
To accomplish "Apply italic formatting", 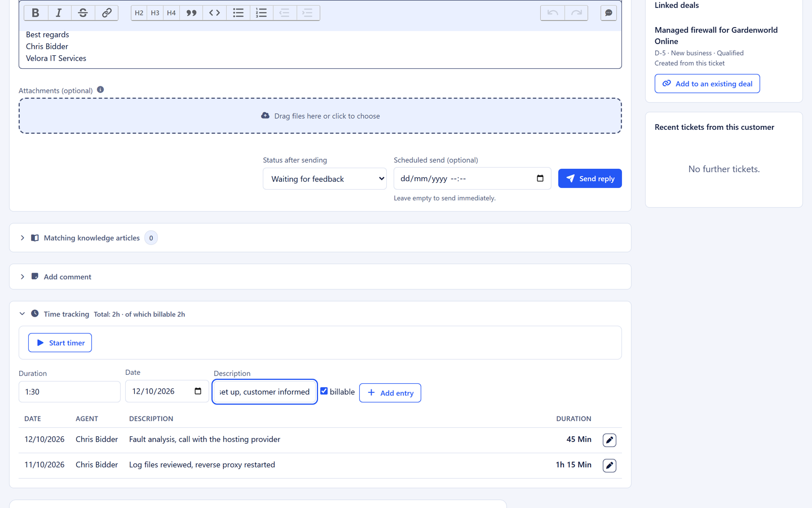I will (59, 13).
